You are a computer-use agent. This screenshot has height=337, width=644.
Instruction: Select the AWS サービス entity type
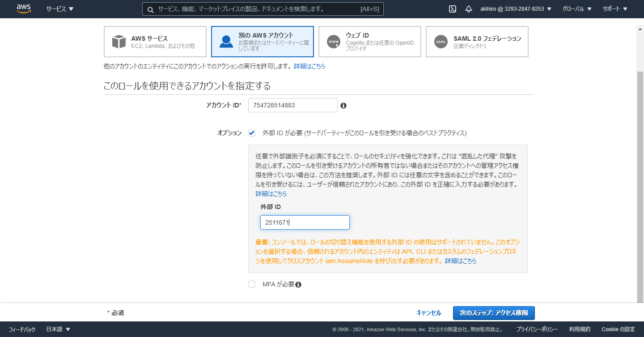tap(155, 42)
